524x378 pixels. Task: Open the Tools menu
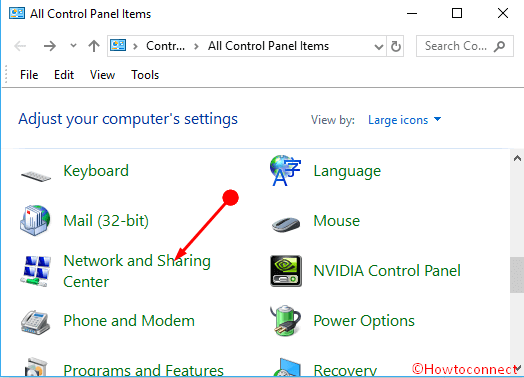[145, 75]
